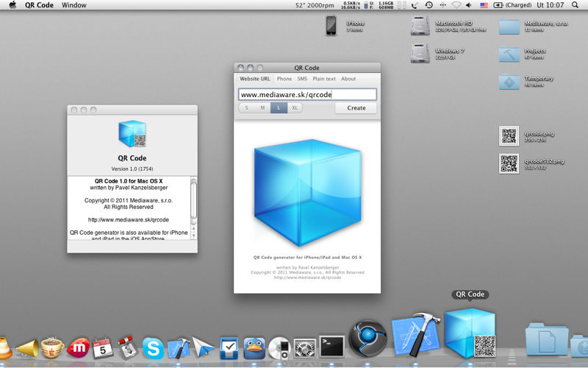Click the QR Code cube icon in the Dock
The image size is (588, 368).
pyautogui.click(x=470, y=333)
